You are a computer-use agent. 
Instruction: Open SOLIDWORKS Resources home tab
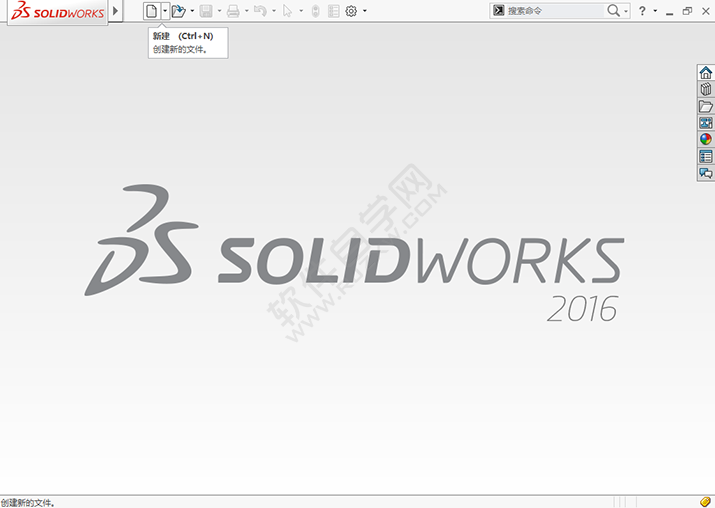click(705, 73)
